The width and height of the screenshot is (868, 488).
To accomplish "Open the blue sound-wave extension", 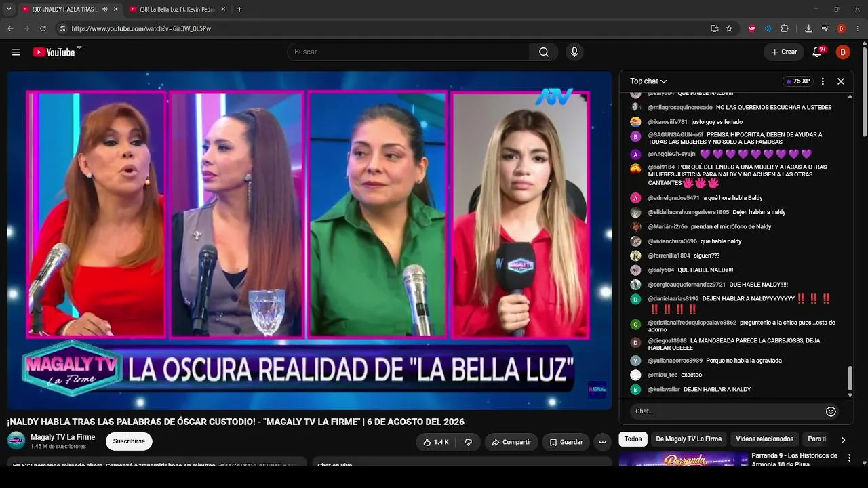I will pyautogui.click(x=768, y=28).
